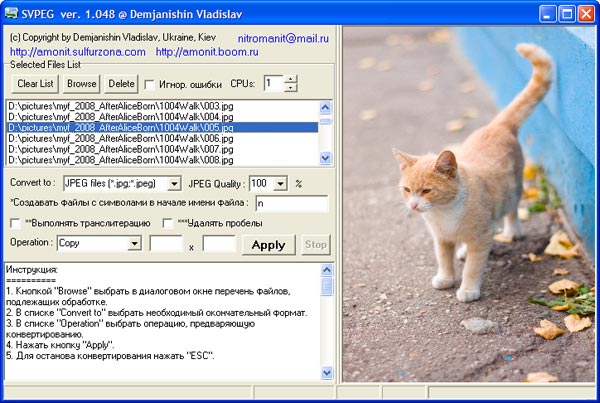The height and width of the screenshot is (403, 600).
Task: Click instructions panel scroll down arrow
Action: pyautogui.click(x=327, y=372)
